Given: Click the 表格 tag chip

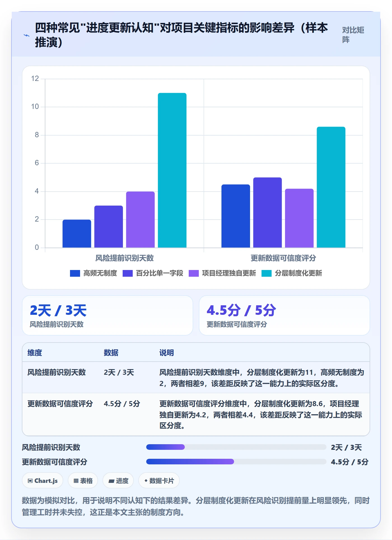Looking at the screenshot, I should [83, 481].
